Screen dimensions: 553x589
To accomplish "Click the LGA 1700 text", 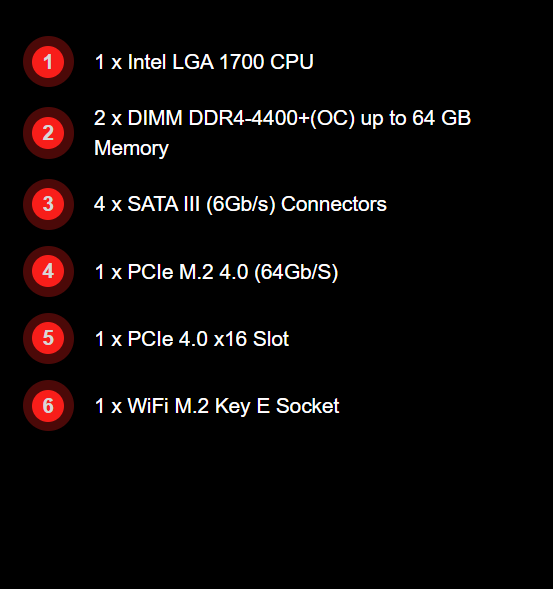I will point(218,62).
